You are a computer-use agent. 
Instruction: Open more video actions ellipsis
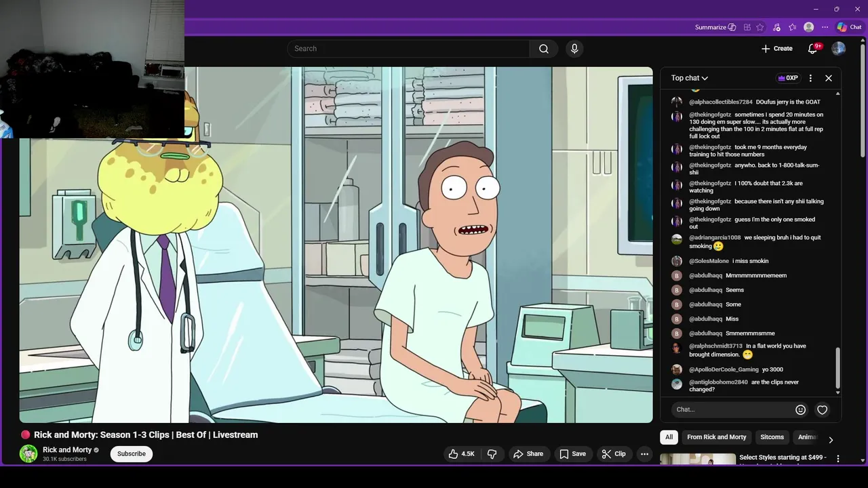pos(645,454)
